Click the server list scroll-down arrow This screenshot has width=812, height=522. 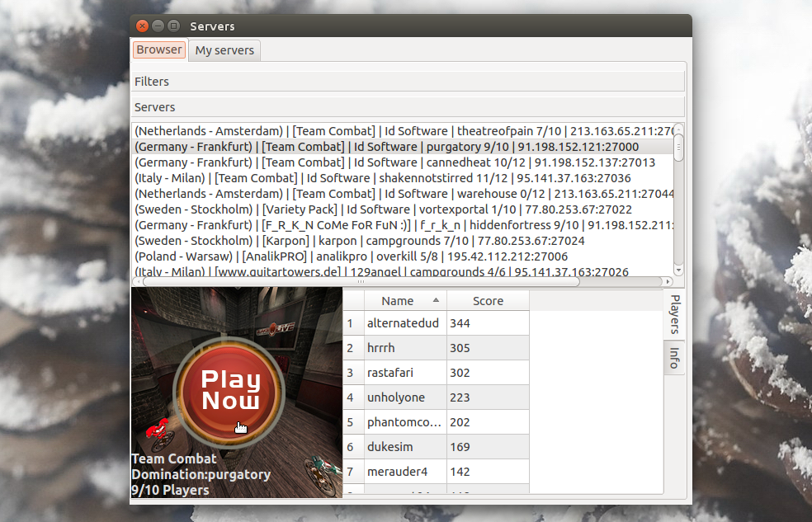pyautogui.click(x=679, y=270)
